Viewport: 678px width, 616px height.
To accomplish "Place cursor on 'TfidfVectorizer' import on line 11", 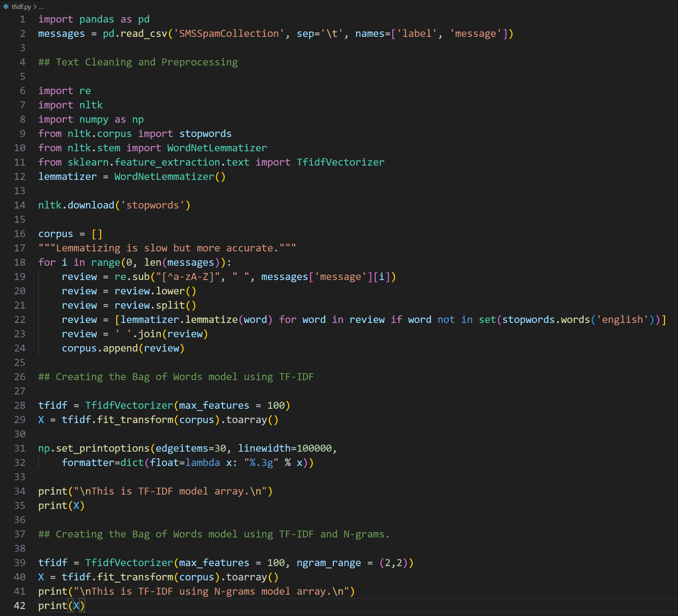I will pos(340,162).
